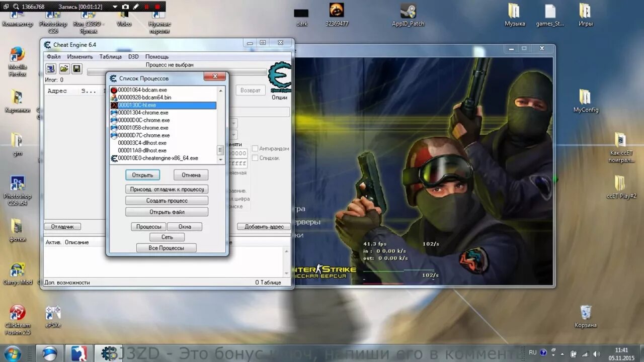Toggle the Антирандом checkbox
This screenshot has height=362, width=644.
(x=255, y=148)
